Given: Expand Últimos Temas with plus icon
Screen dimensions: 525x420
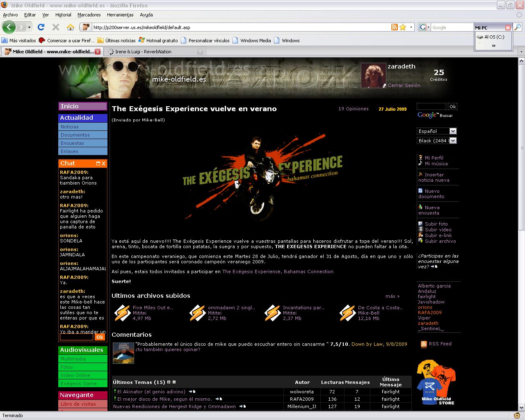Looking at the screenshot, I should (x=169, y=382).
